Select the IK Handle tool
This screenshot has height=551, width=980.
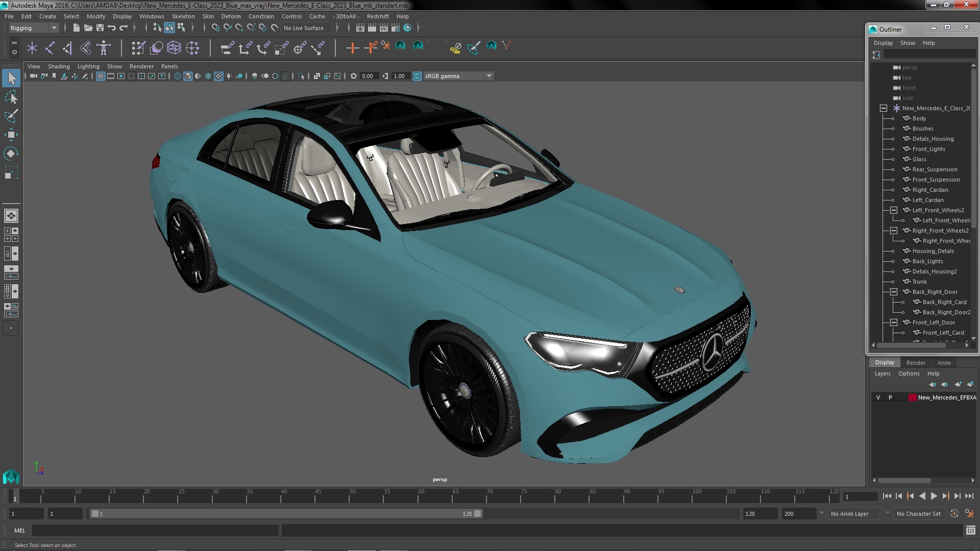pos(68,48)
